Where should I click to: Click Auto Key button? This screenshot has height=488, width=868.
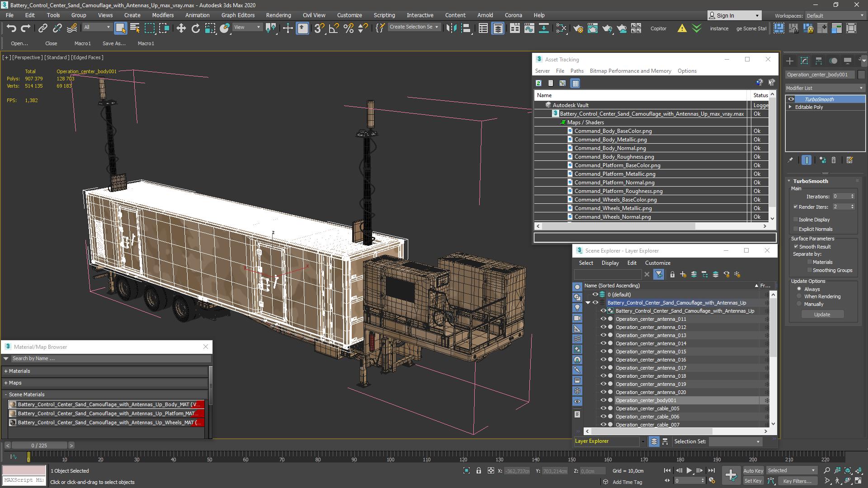click(753, 471)
